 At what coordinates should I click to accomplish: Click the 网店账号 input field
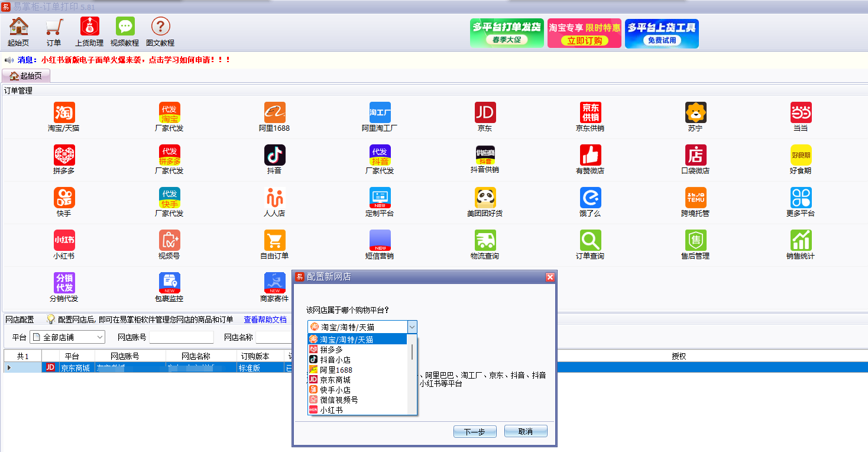(x=182, y=337)
